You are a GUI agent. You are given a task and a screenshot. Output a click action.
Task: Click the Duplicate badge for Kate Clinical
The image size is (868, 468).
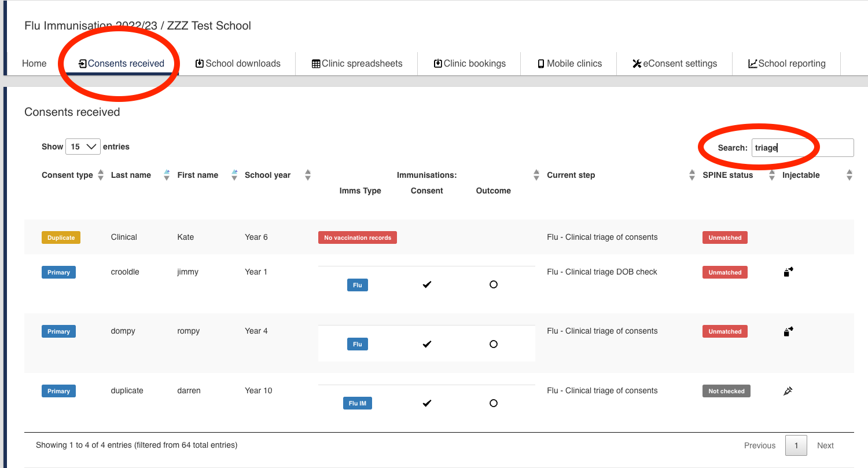[x=61, y=237]
